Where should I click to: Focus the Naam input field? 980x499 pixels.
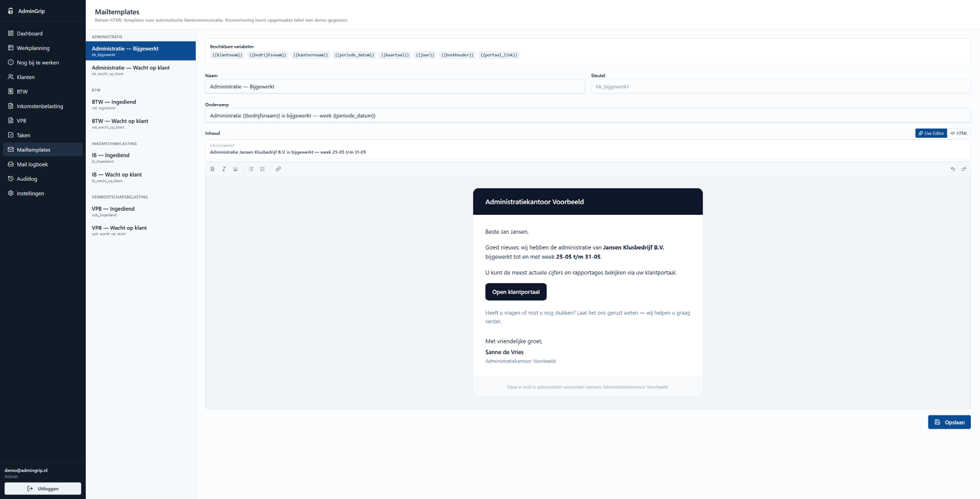[x=395, y=86]
